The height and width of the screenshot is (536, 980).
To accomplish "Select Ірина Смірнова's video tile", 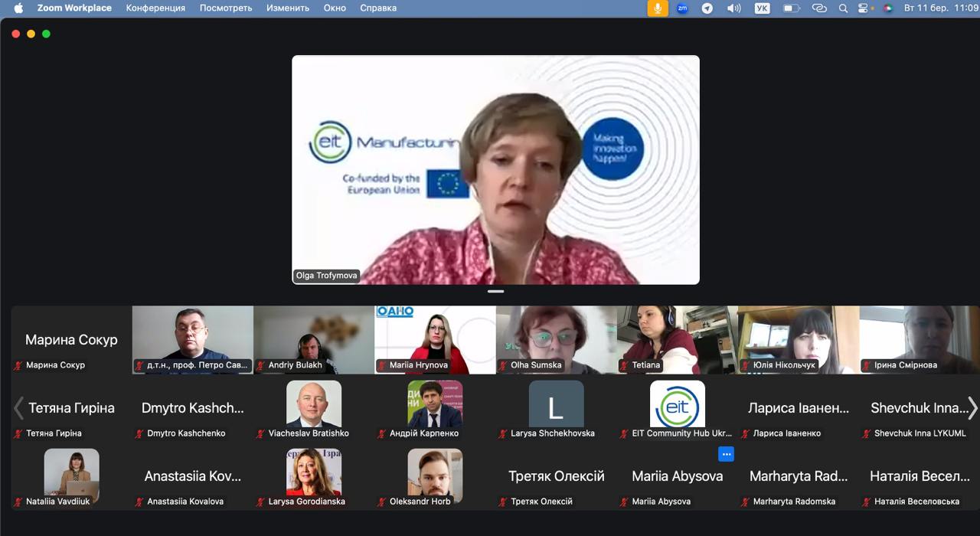I will pyautogui.click(x=920, y=340).
